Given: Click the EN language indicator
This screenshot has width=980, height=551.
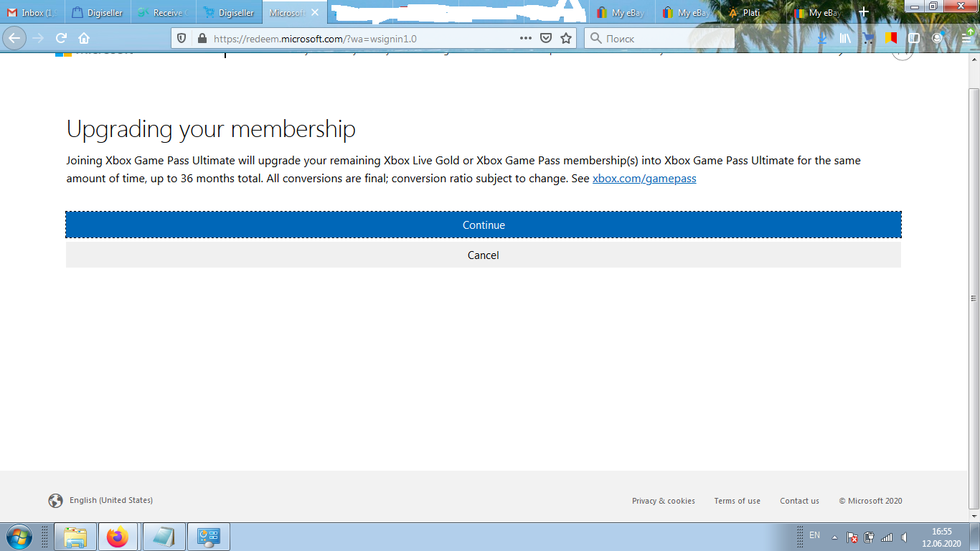Looking at the screenshot, I should tap(814, 535).
